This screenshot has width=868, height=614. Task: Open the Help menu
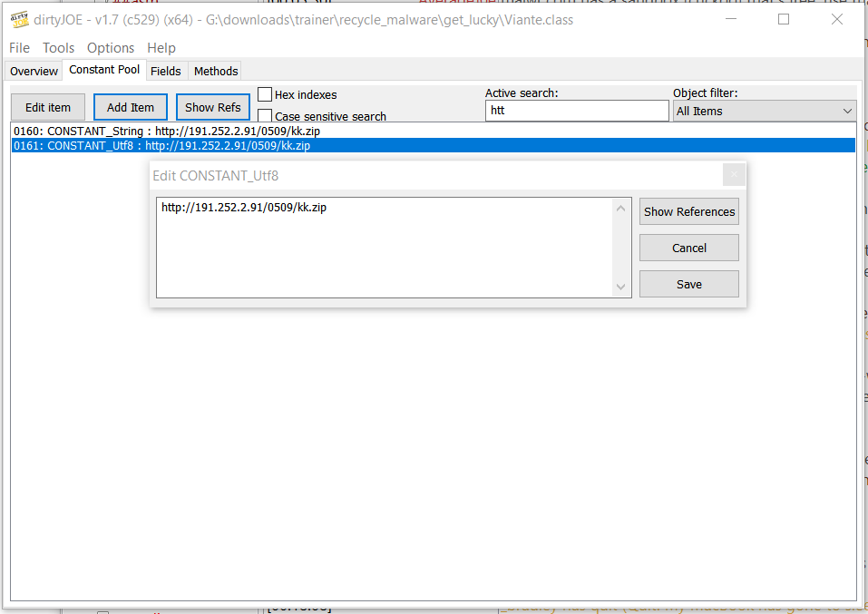tap(161, 48)
